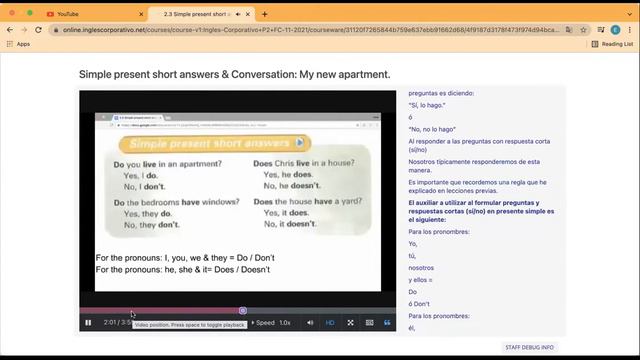Click the video progress slider handle

click(x=242, y=311)
